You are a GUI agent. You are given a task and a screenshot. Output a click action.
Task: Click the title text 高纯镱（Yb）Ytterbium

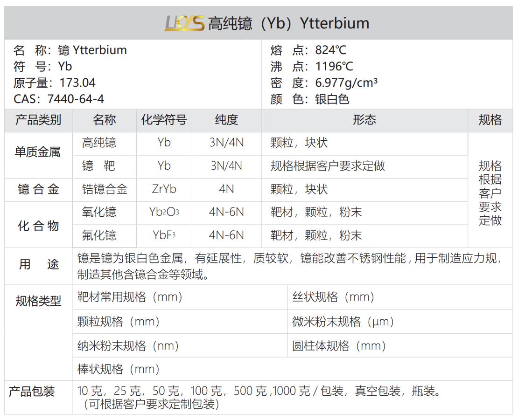pyautogui.click(x=288, y=23)
